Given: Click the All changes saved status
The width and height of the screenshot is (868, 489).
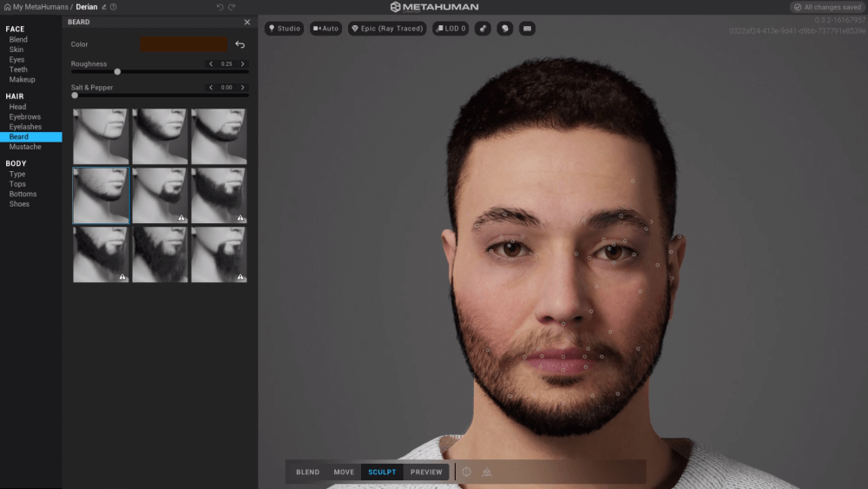Looking at the screenshot, I should [x=827, y=7].
